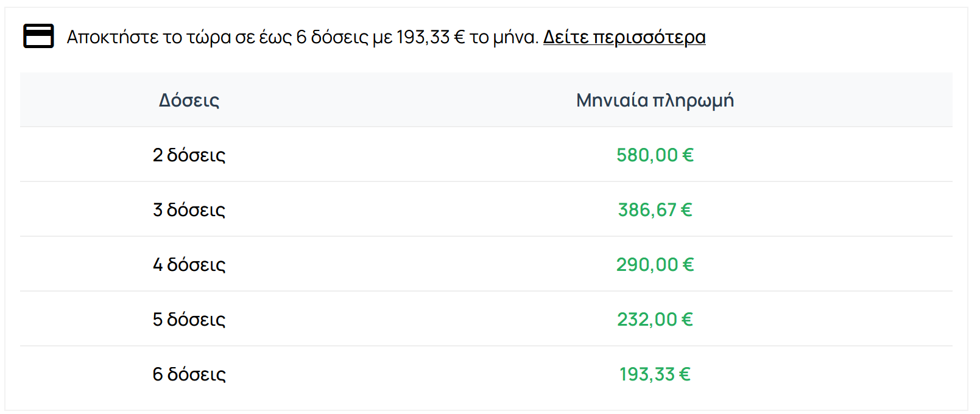
Task: Click the 580,00 € monthly payment
Action: click(x=655, y=155)
